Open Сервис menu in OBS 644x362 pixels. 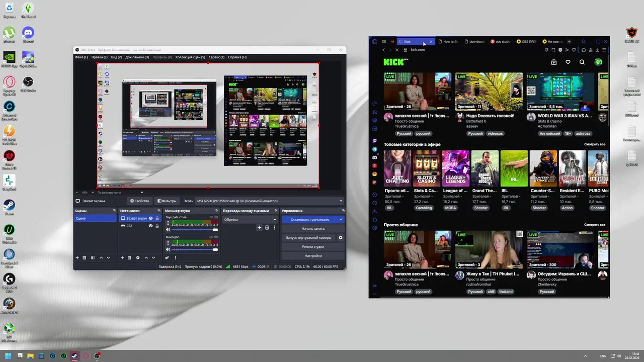pyautogui.click(x=216, y=57)
